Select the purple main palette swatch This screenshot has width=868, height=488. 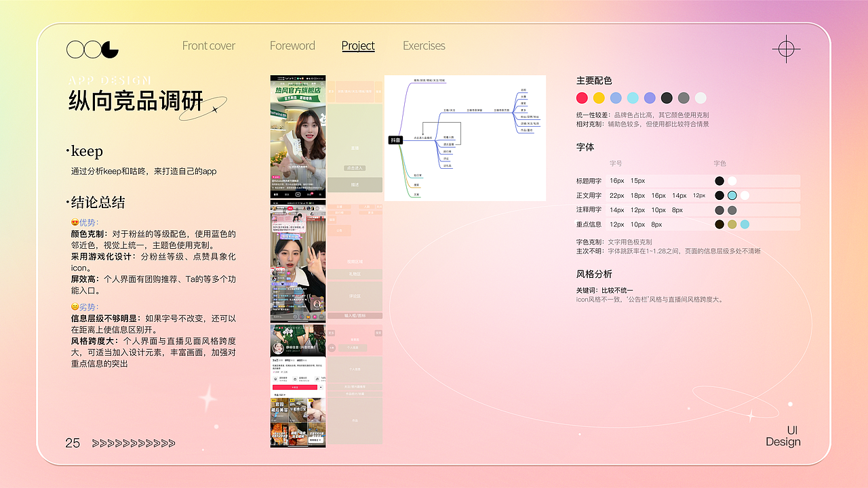(x=650, y=98)
